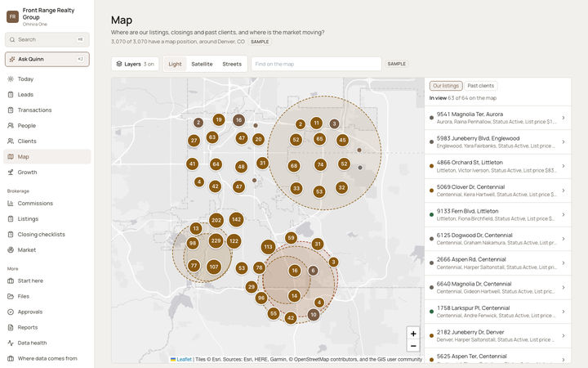This screenshot has height=368, width=588.
Task: Click the 107 cluster marker
Action: 214,267
